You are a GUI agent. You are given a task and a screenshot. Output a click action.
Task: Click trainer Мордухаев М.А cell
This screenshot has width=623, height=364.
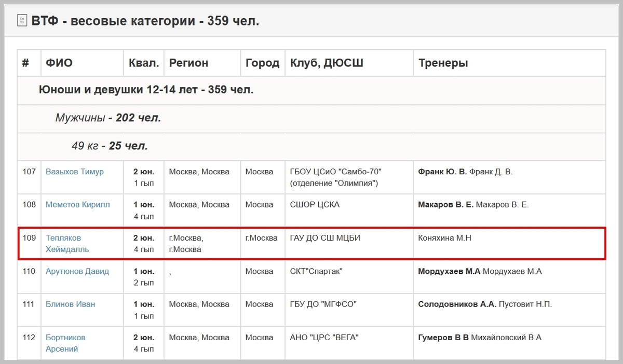(x=509, y=277)
